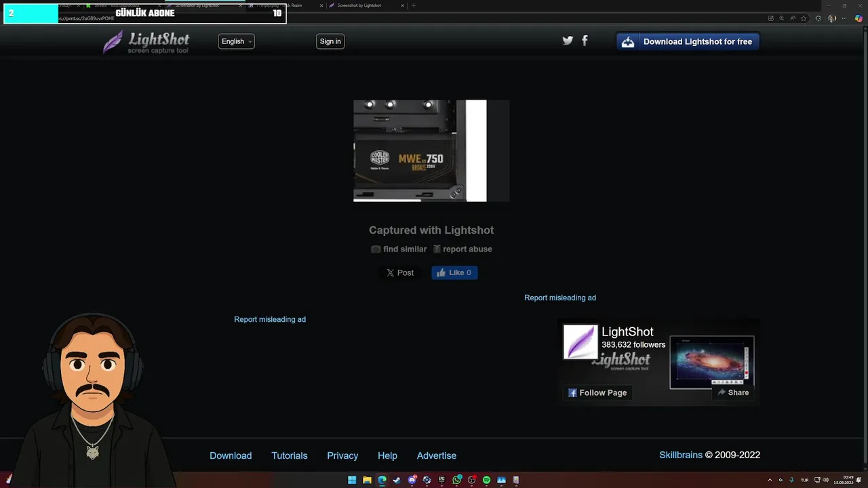Show hidden system tray icons chevron
Screen dimensions: 868x488
tap(770, 480)
